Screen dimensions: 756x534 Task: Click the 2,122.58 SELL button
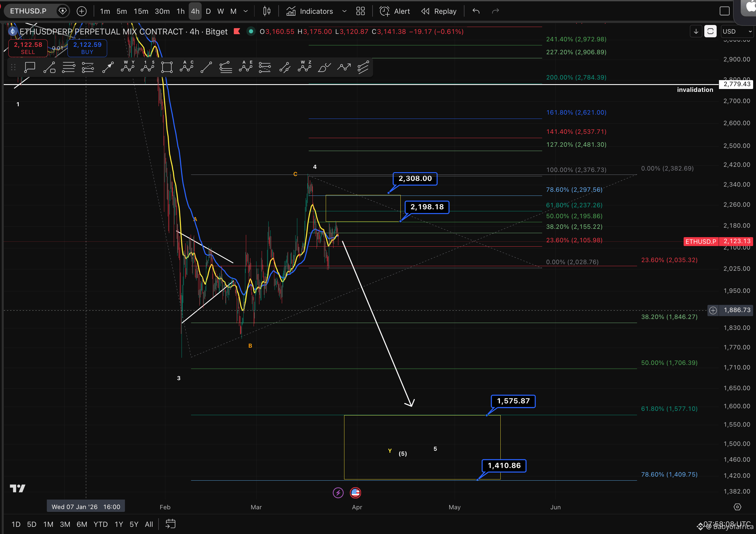coord(28,48)
